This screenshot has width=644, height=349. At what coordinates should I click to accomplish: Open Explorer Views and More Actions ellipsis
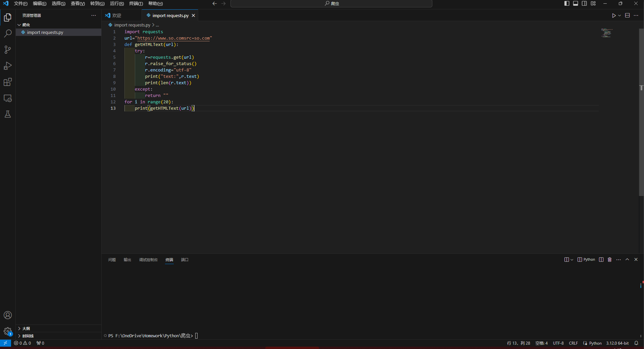point(94,15)
